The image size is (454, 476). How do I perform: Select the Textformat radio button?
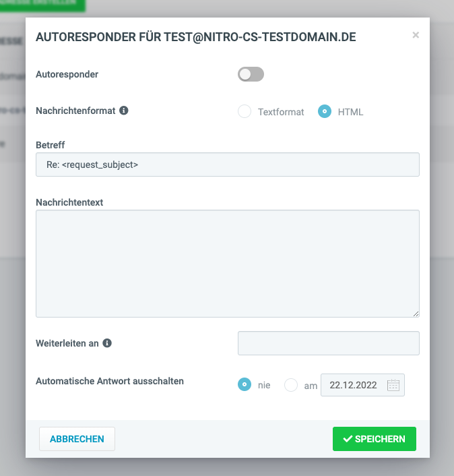(x=245, y=111)
